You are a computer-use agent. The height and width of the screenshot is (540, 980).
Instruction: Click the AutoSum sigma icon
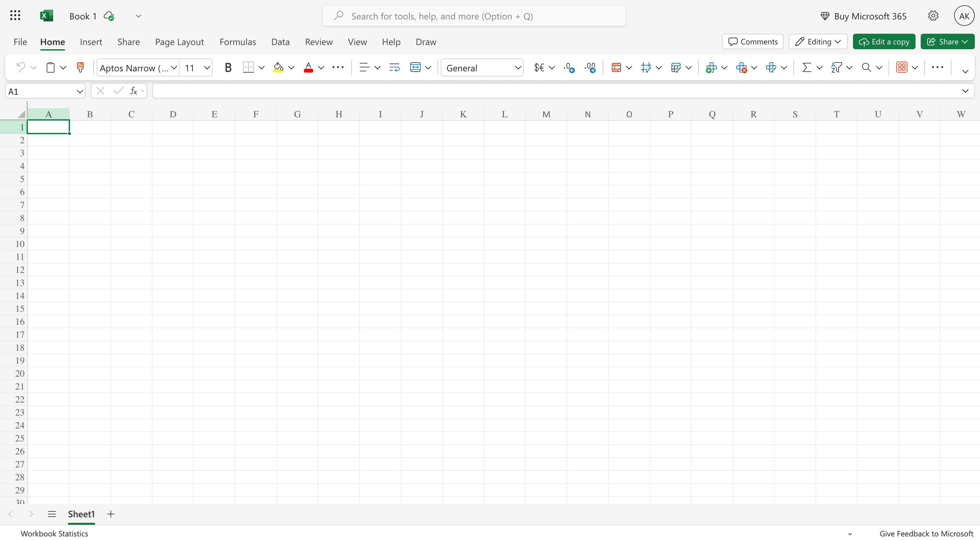806,67
